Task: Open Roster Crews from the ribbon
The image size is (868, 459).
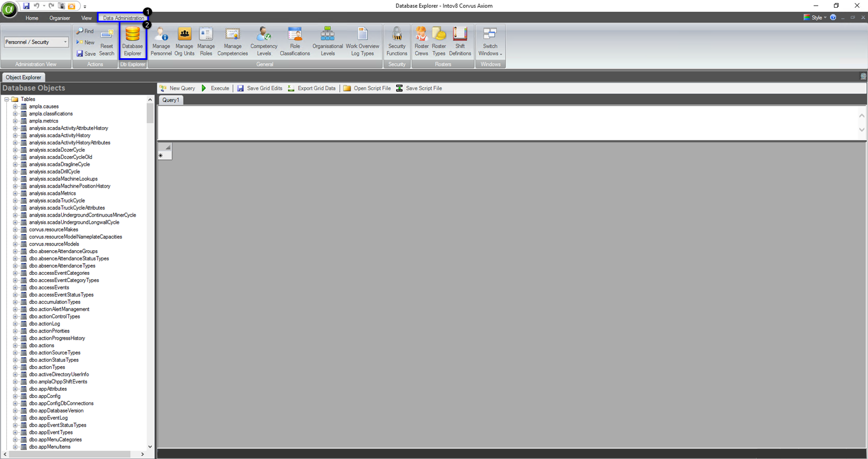Action: click(422, 41)
